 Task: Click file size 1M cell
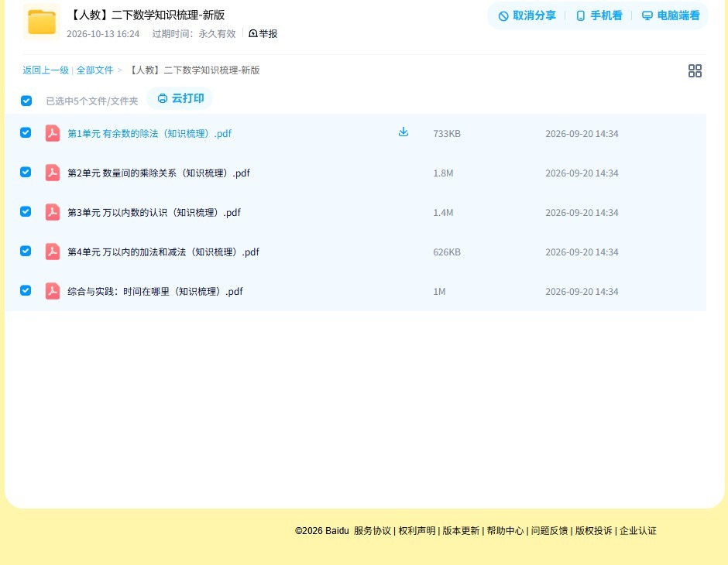tap(439, 291)
